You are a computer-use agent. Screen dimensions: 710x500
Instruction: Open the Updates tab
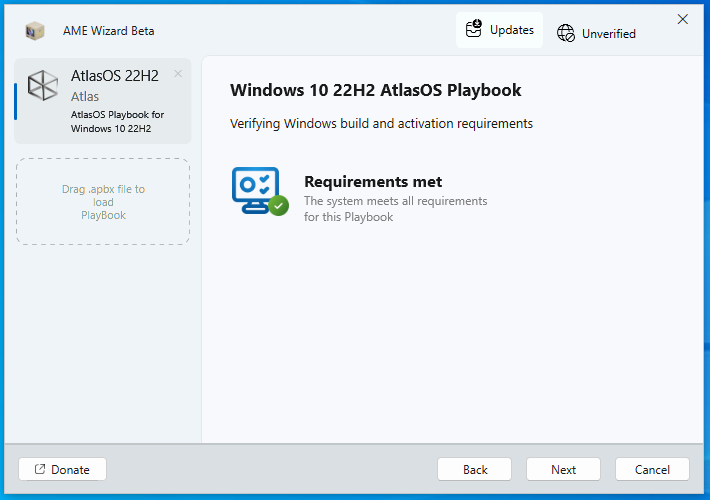coord(500,30)
